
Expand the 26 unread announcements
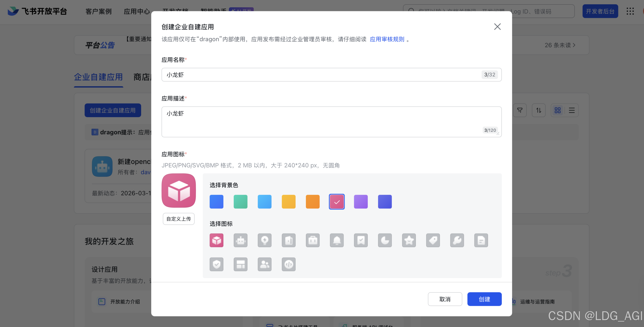(559, 45)
